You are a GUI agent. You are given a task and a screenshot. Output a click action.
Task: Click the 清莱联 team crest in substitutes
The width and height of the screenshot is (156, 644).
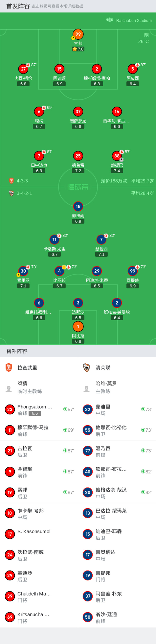(87, 368)
